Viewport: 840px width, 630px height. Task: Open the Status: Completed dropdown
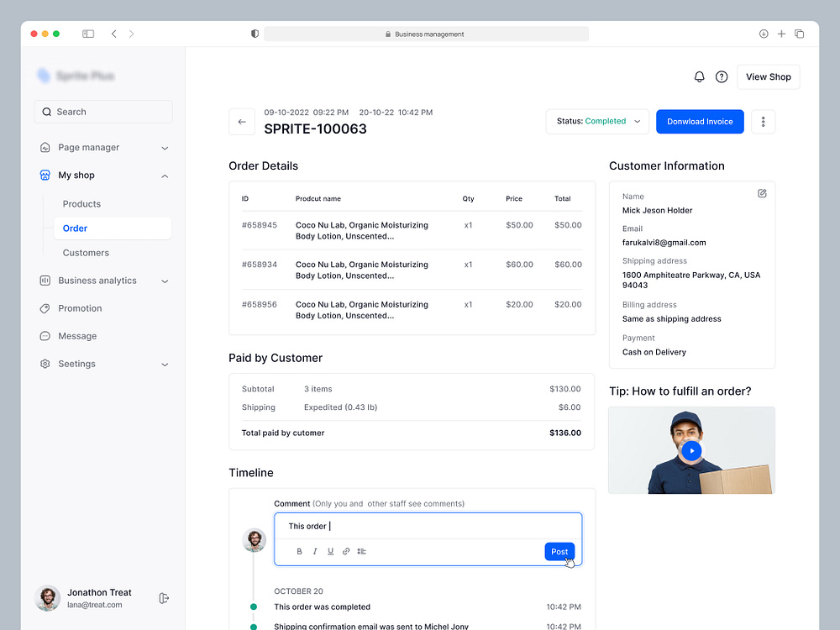[597, 121]
